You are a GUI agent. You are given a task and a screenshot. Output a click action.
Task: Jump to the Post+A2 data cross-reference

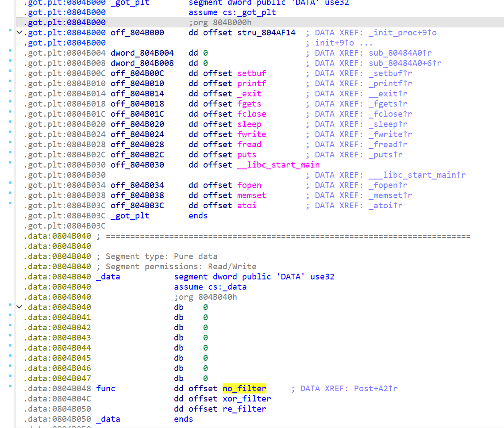376,389
